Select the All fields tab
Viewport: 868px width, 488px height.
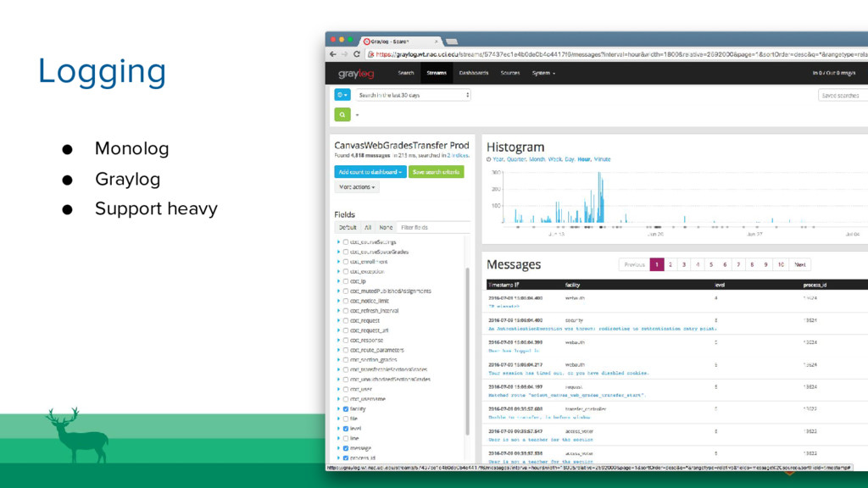pyautogui.click(x=368, y=227)
